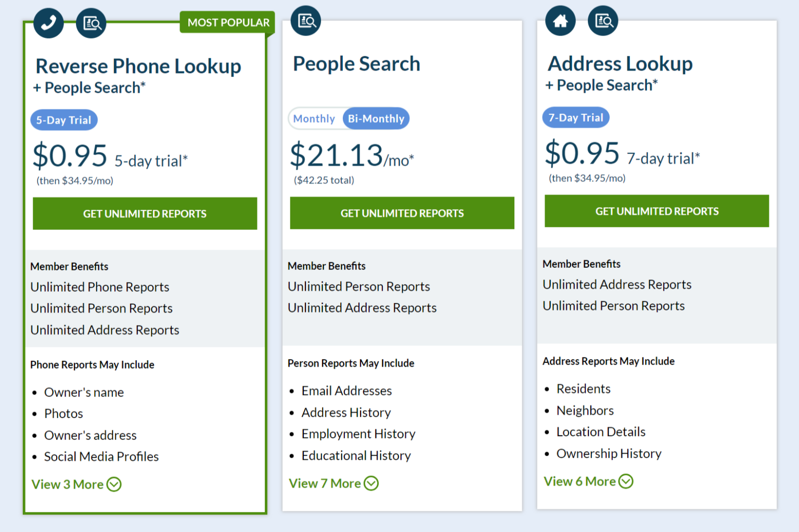This screenshot has width=799, height=532.
Task: Select the person report icon on Reverse Phone Lookup
Action: coord(91,22)
